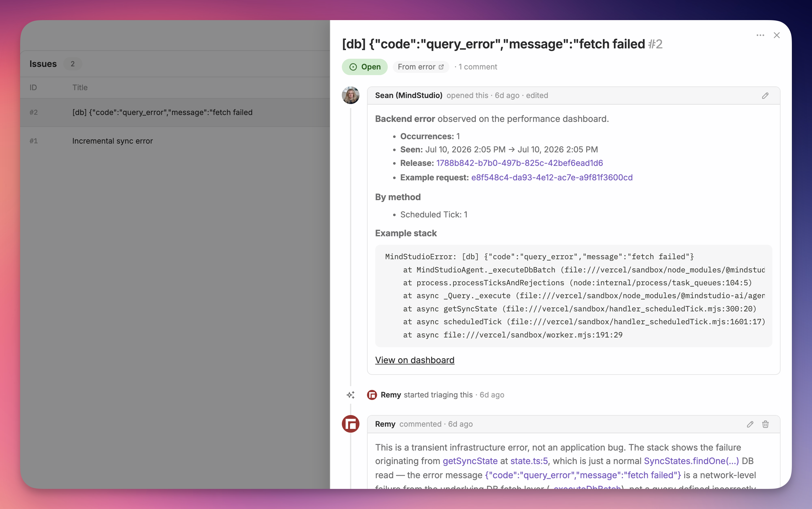This screenshot has width=812, height=509.
Task: Click the By method heading
Action: (398, 197)
